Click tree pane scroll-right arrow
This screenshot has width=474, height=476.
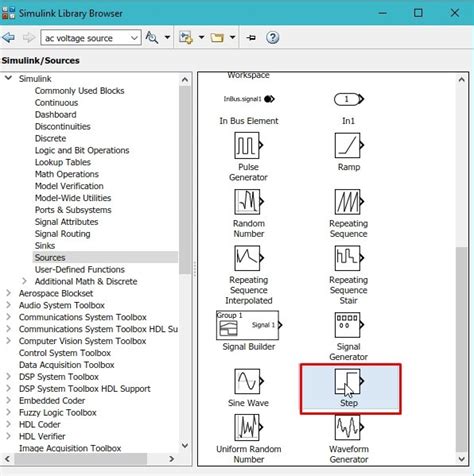tap(172, 459)
